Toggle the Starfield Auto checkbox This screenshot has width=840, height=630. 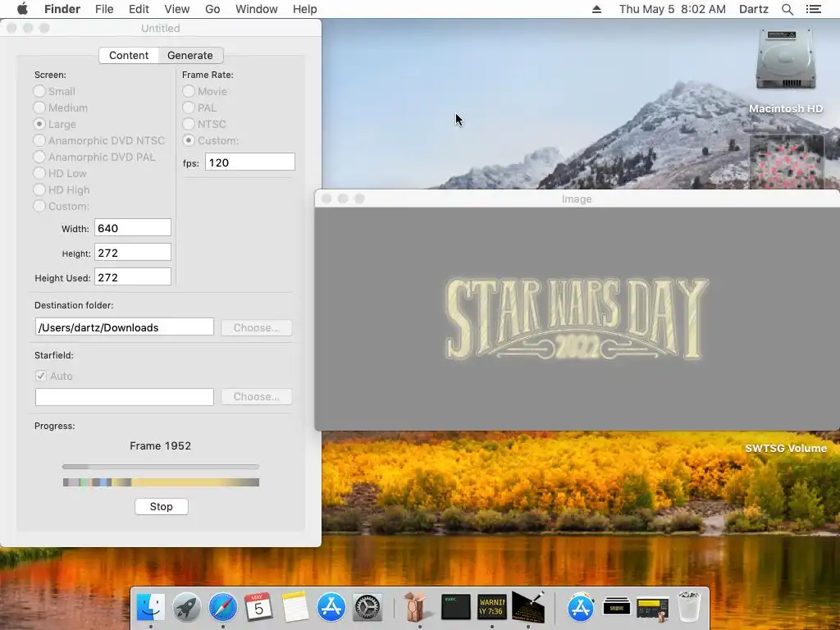tap(41, 376)
